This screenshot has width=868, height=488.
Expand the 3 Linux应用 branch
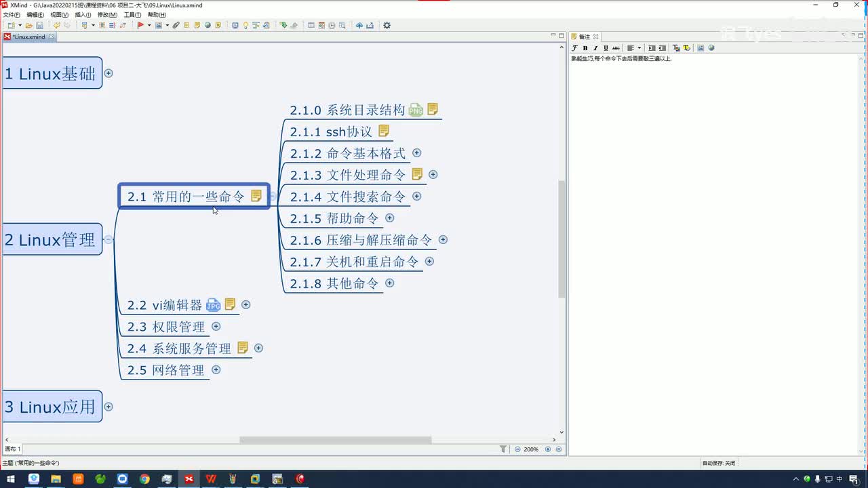(x=108, y=407)
